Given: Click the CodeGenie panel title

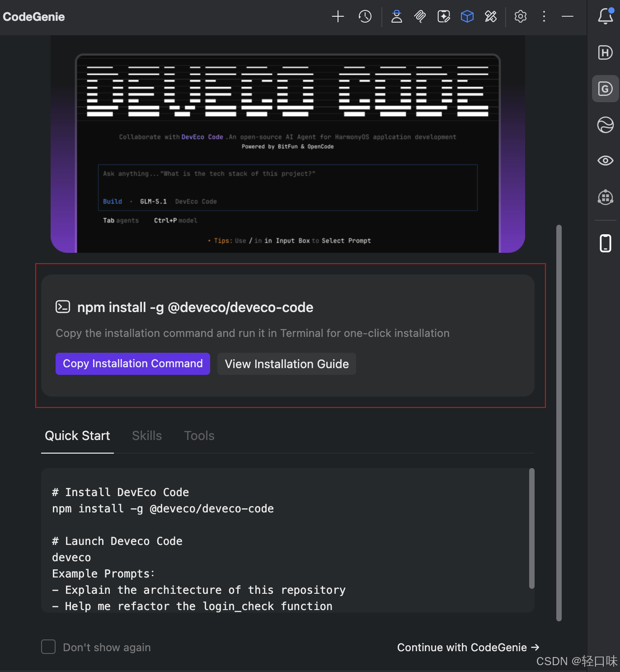Looking at the screenshot, I should tap(34, 17).
